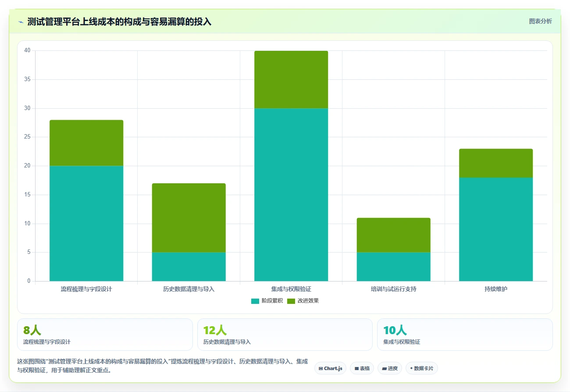570x392 pixels.
Task: Click the 图表分析 label in the header
Action: tap(540, 21)
